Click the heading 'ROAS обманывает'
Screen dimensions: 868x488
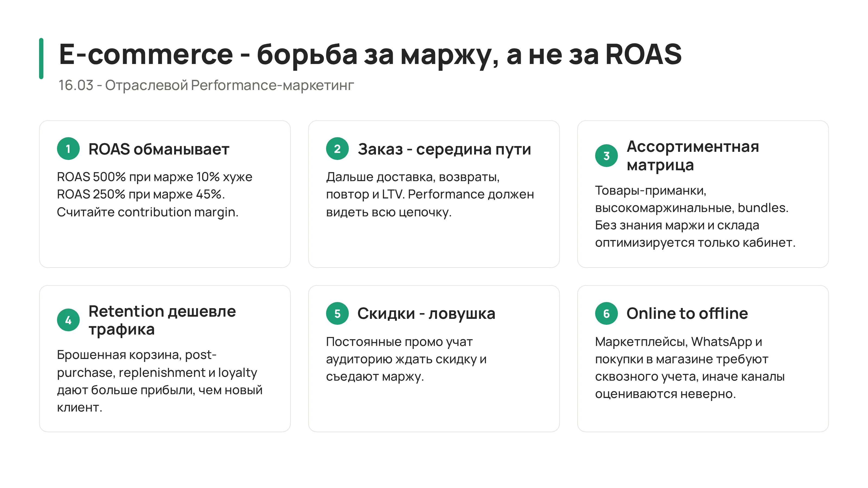159,149
